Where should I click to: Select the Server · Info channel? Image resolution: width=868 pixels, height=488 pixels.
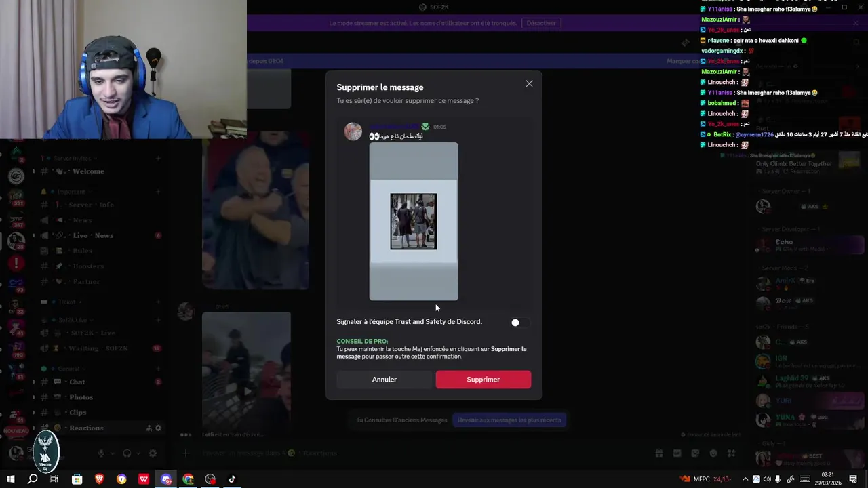click(100, 205)
